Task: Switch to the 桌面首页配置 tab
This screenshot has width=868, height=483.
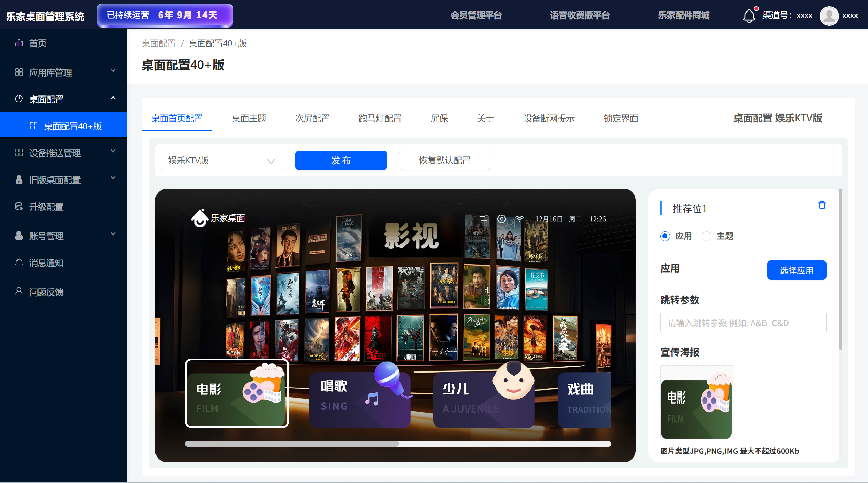Action: pos(177,118)
